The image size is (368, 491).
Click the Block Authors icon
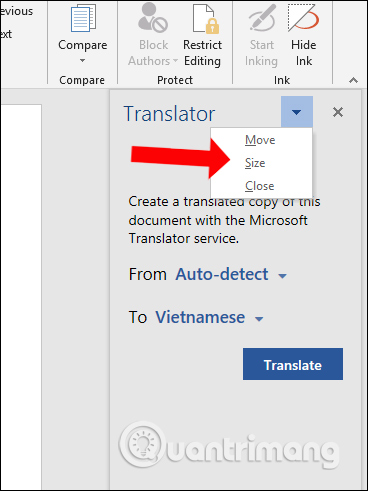click(x=153, y=19)
